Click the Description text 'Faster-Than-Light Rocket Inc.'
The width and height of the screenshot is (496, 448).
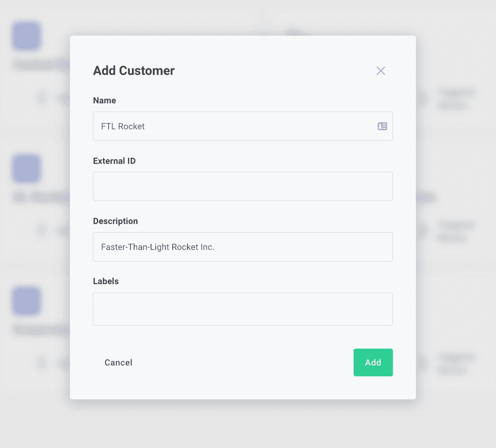(158, 247)
